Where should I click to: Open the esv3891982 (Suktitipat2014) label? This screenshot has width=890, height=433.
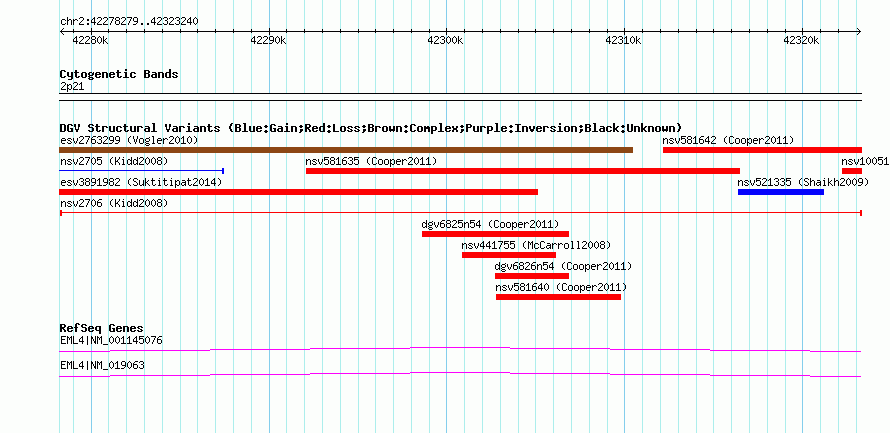141,182
